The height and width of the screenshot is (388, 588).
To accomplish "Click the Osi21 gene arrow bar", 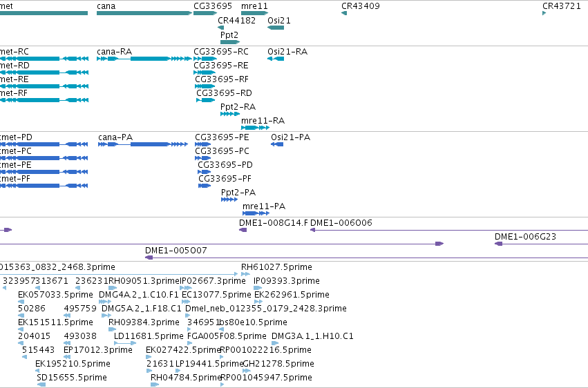I will (276, 28).
